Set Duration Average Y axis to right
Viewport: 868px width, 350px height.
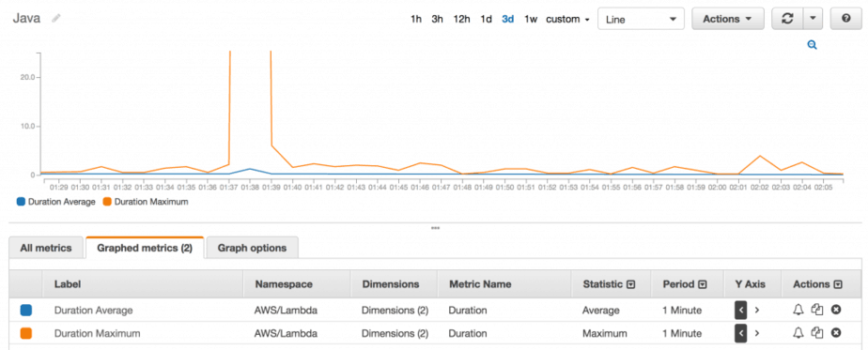click(x=757, y=311)
